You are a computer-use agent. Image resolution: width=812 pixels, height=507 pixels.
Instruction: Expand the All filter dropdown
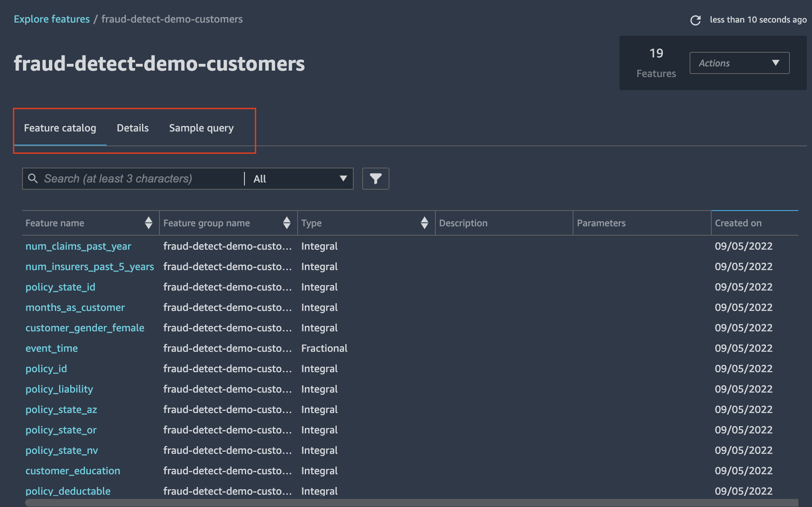(300, 179)
